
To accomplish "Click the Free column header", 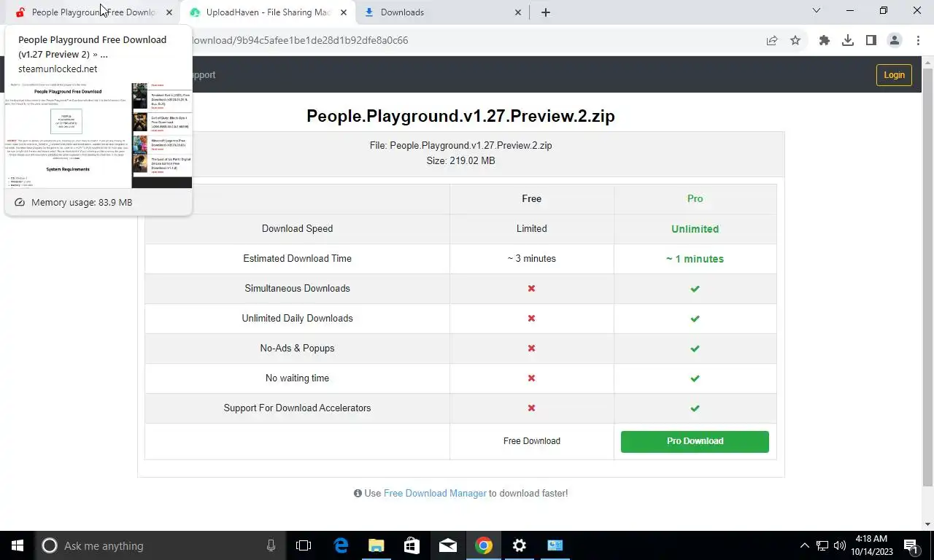I will point(532,198).
